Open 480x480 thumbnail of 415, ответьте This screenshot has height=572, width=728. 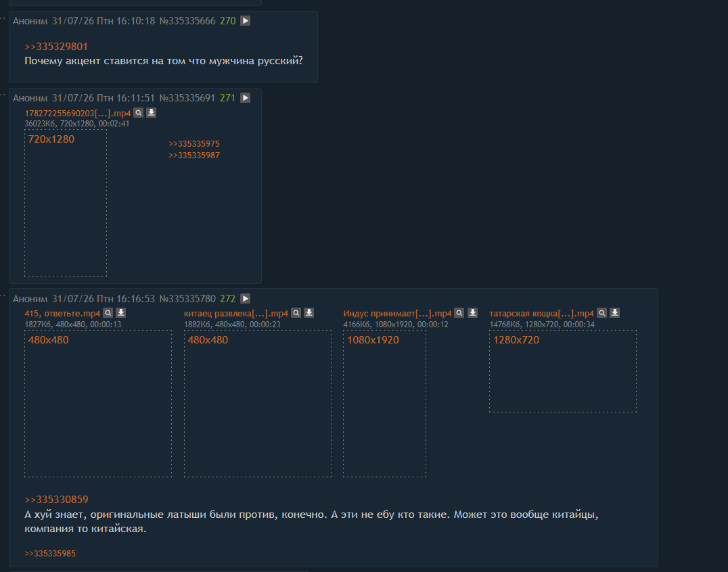coord(98,404)
